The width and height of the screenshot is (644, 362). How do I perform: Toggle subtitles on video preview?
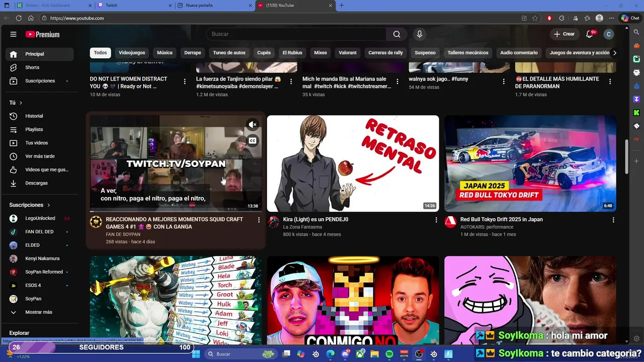[x=253, y=141]
